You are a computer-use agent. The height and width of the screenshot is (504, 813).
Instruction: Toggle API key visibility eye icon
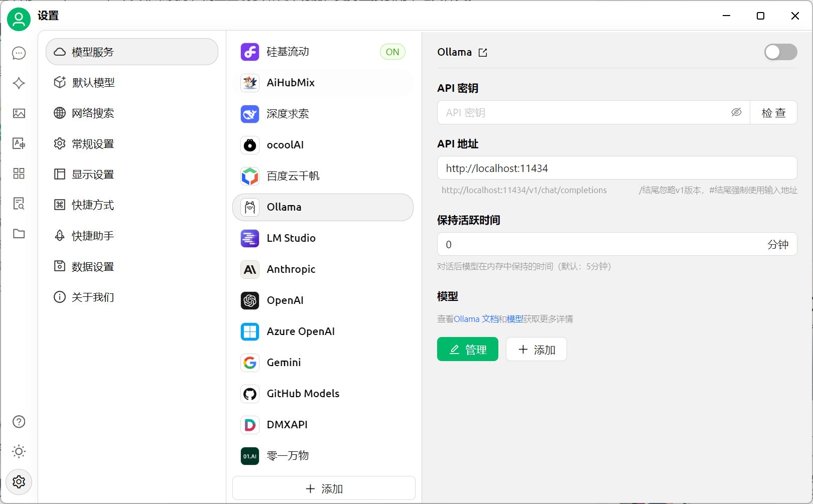[736, 112]
